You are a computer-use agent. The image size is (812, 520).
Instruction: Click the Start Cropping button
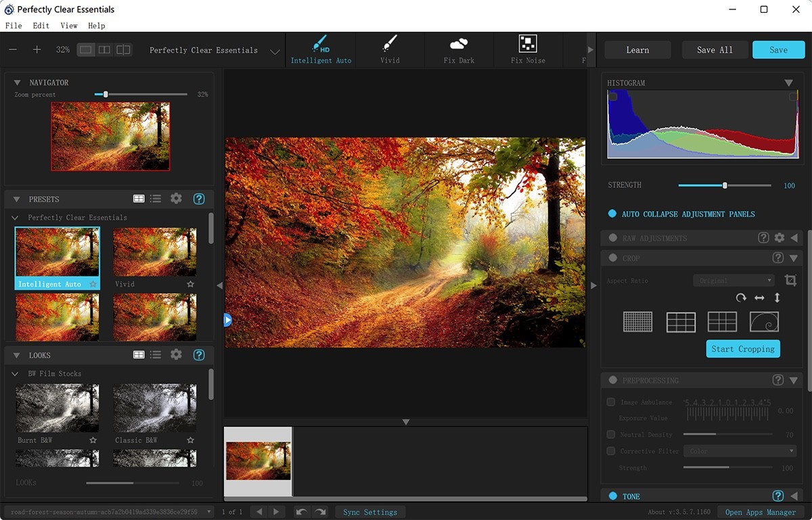pos(742,349)
